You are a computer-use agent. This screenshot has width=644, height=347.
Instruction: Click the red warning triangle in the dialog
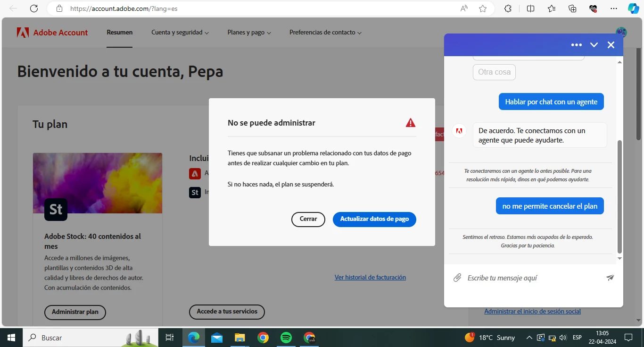[x=411, y=123]
